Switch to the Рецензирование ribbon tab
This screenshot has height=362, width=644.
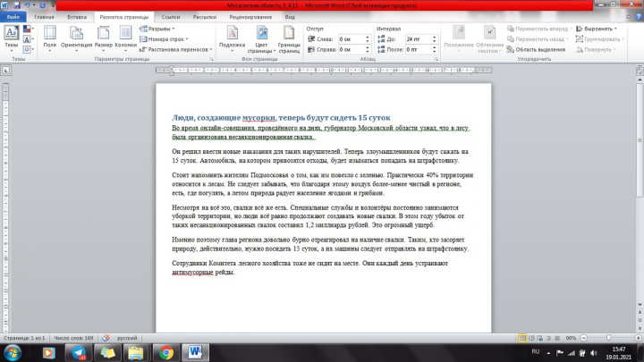pos(250,17)
